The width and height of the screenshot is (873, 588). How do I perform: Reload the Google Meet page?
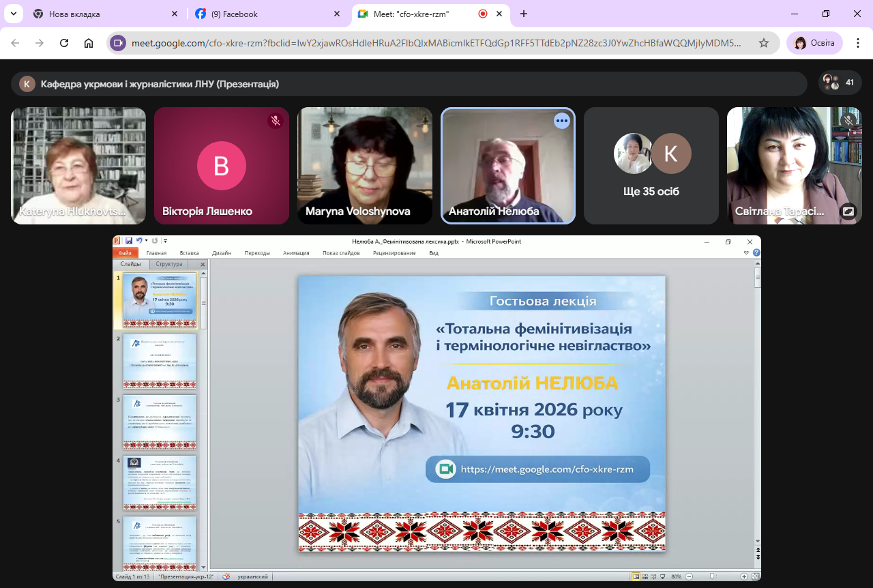point(64,43)
